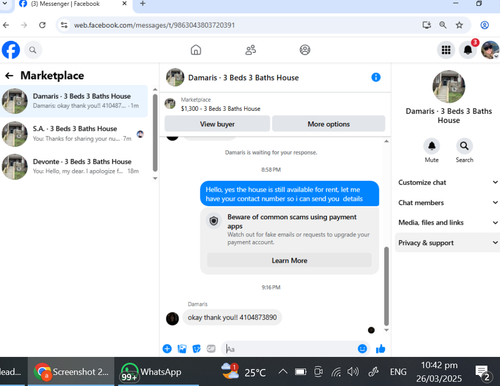The height and width of the screenshot is (386, 500).
Task: Click the chat messages scrollbar
Action: click(x=386, y=286)
